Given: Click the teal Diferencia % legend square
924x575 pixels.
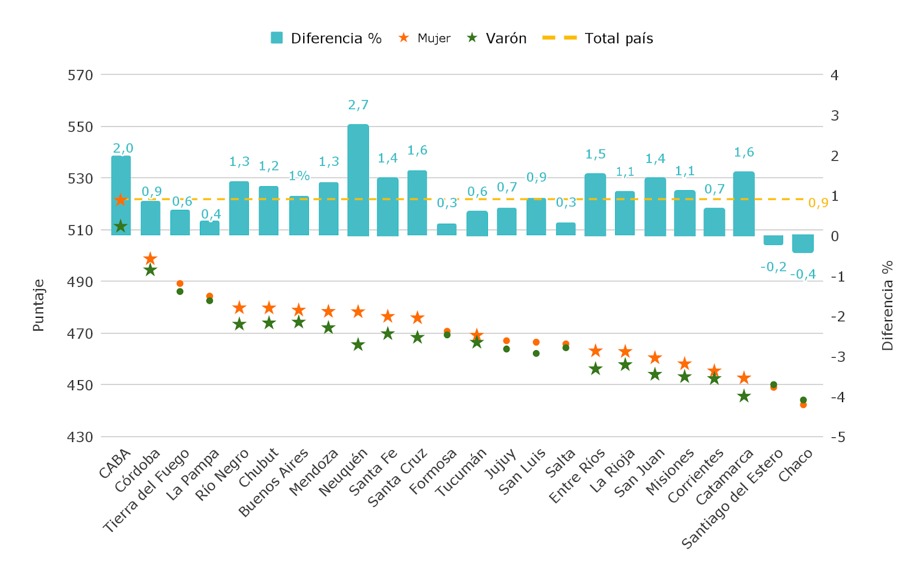Looking at the screenshot, I should 277,38.
